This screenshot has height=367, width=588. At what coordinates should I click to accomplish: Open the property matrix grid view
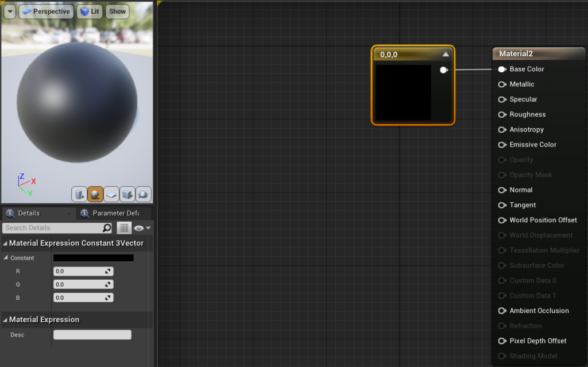pyautogui.click(x=124, y=228)
